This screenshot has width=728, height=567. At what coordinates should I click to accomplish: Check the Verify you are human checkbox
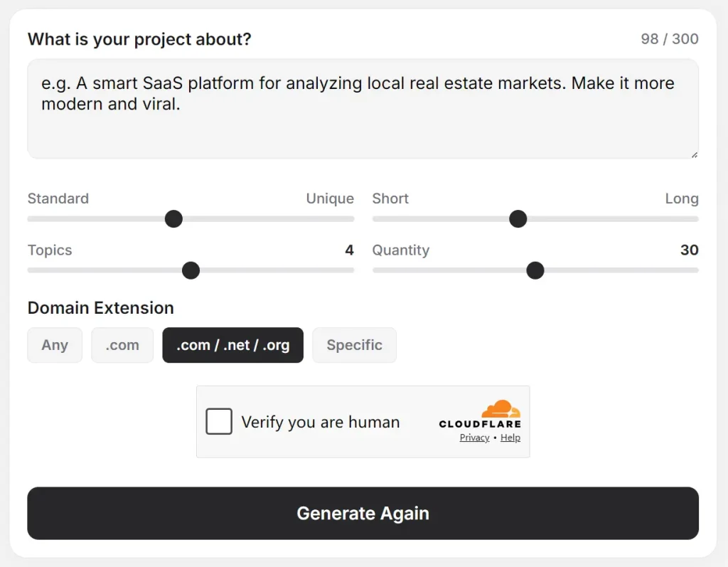(x=218, y=421)
